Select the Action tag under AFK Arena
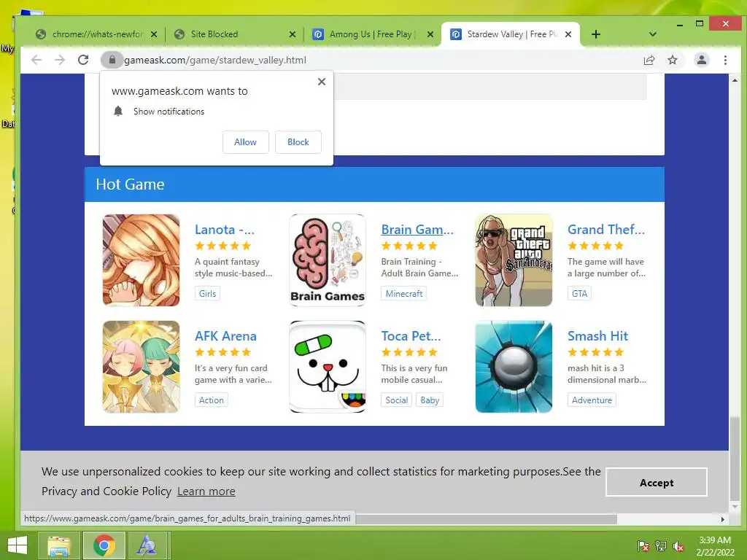This screenshot has width=747, height=560. coord(211,400)
